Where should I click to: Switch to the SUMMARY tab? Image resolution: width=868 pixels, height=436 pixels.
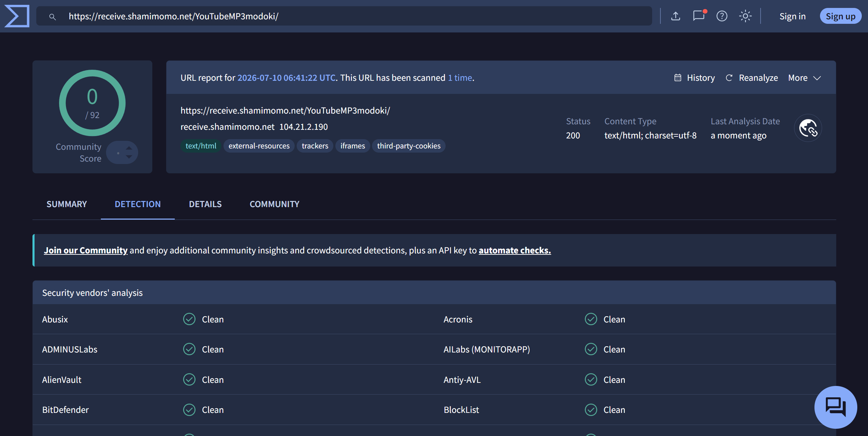pos(67,204)
